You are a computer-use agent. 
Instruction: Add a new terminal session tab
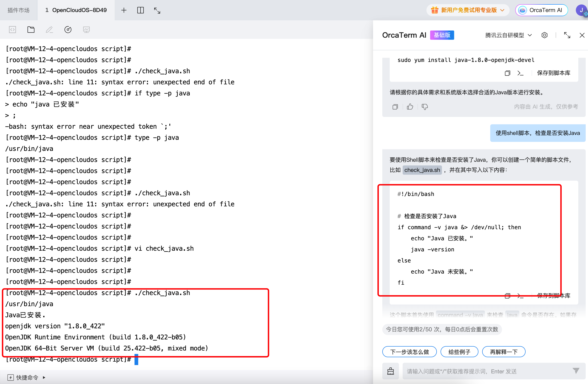[x=124, y=10]
